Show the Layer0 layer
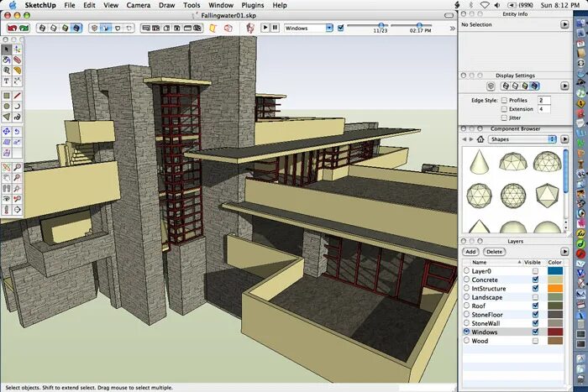The width and height of the screenshot is (588, 392). click(535, 271)
